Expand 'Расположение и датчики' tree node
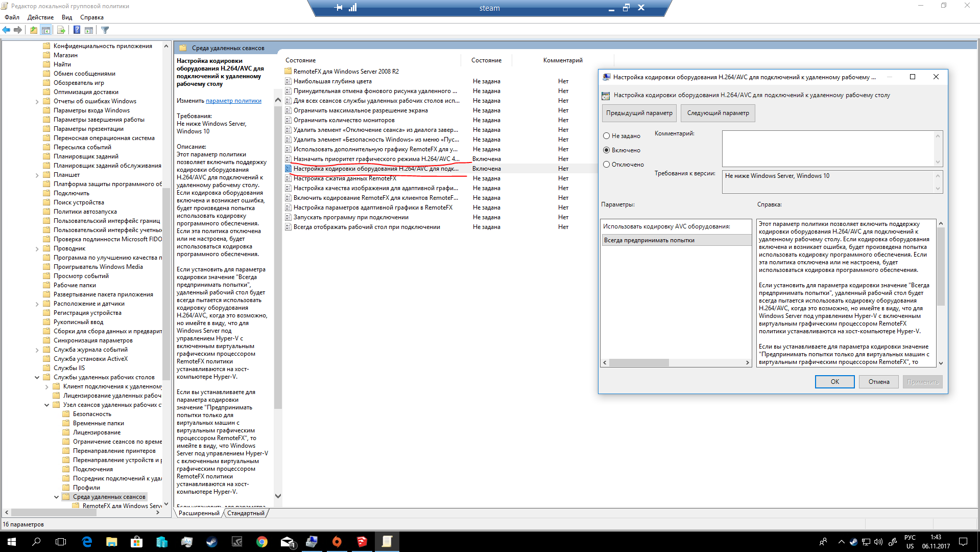 (37, 304)
